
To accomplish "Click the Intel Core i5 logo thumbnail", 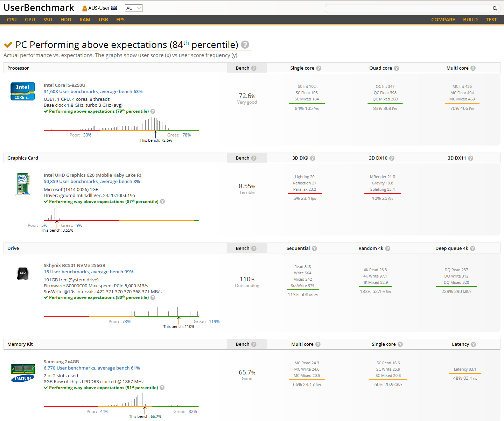I will 23,91.
